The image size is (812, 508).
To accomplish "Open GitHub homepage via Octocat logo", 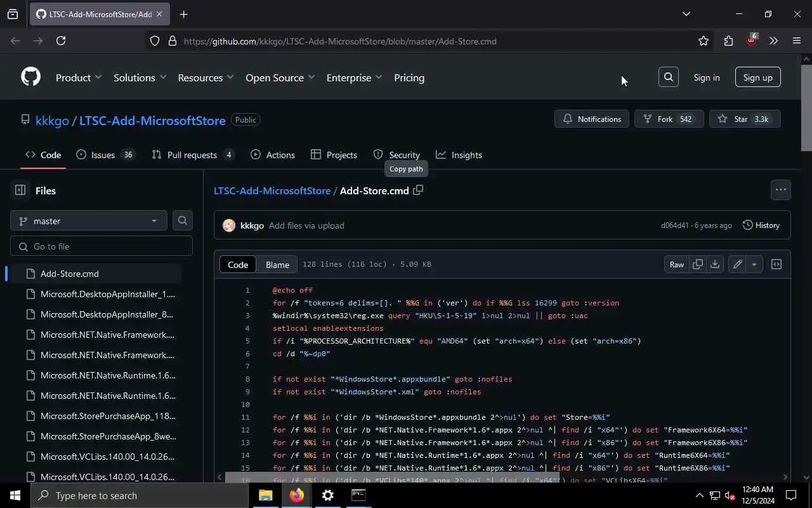I will [x=30, y=77].
